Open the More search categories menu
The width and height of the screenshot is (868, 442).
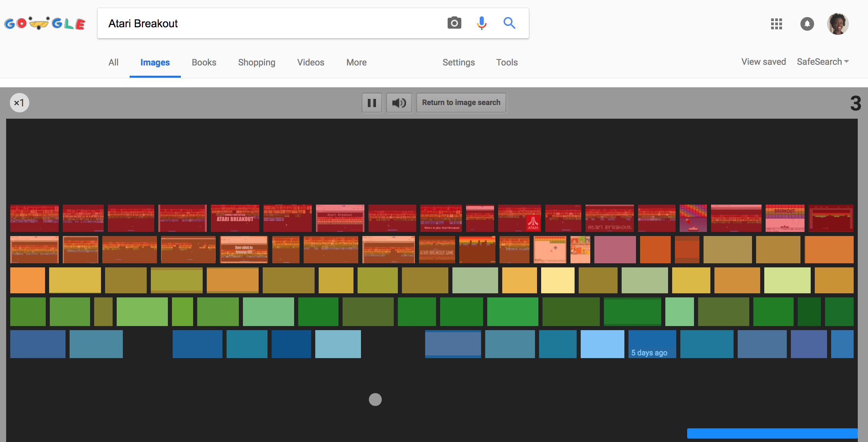click(x=356, y=62)
